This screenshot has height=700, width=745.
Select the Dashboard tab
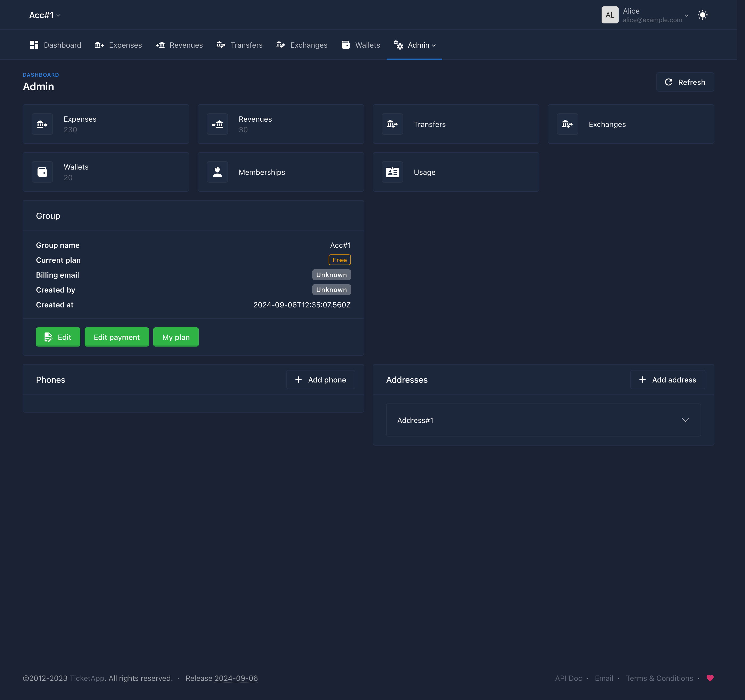pos(55,44)
